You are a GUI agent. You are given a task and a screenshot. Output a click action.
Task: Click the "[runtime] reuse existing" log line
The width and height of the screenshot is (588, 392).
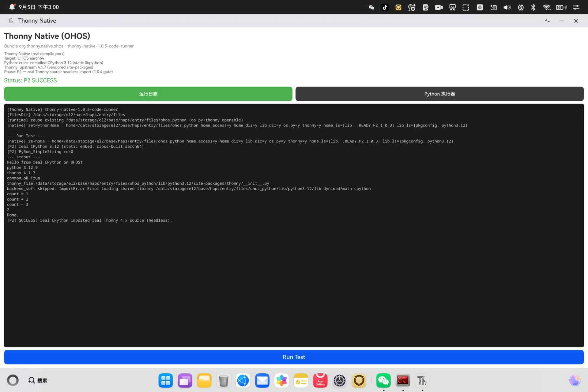pyautogui.click(x=125, y=120)
